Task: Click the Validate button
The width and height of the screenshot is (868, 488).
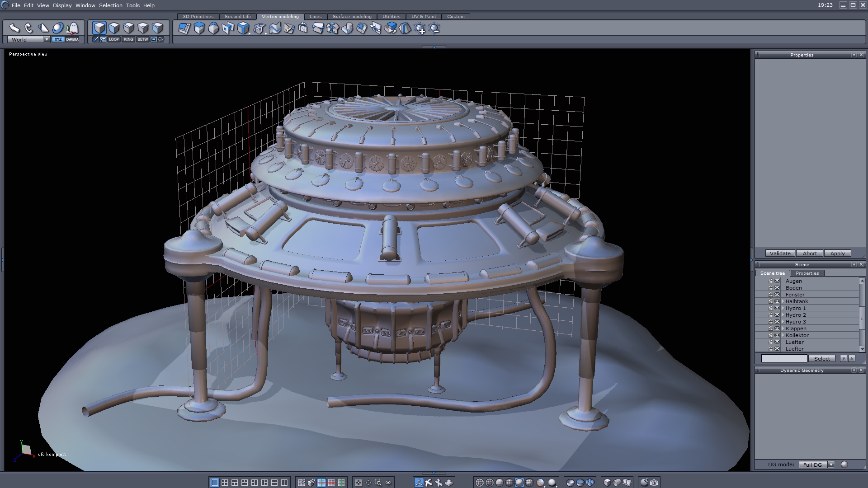Action: (x=780, y=253)
